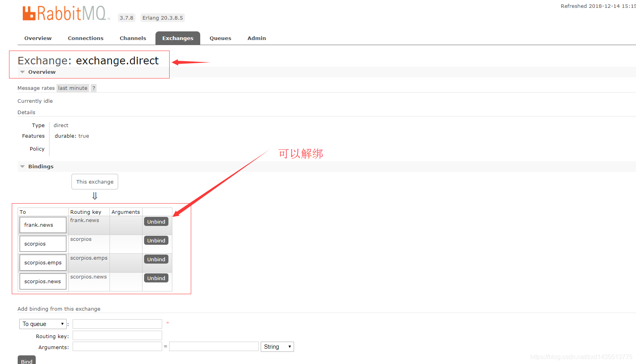This screenshot has width=636, height=364.
Task: Open the scorpios.news queue link
Action: [42, 282]
